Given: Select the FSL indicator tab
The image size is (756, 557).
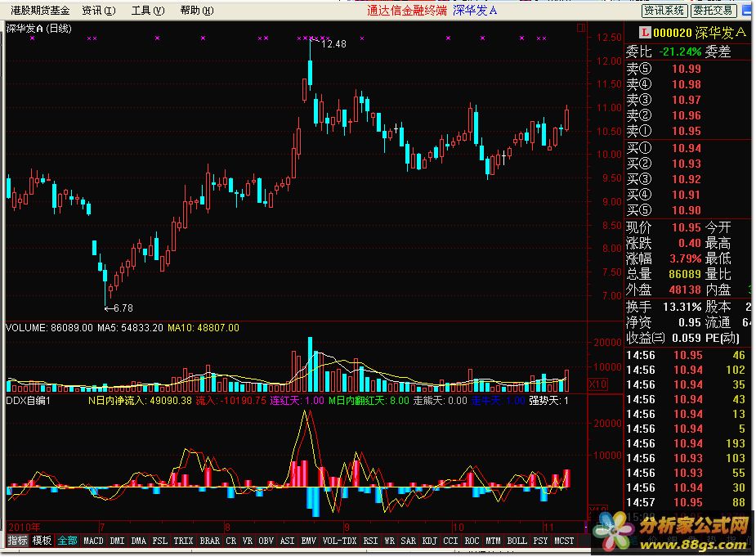Looking at the screenshot, I should (160, 541).
